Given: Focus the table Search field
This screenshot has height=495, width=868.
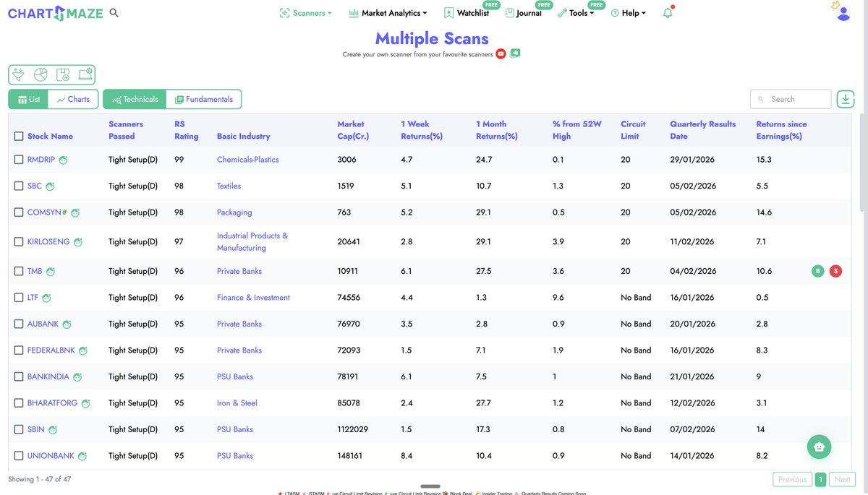Looking at the screenshot, I should click(791, 99).
